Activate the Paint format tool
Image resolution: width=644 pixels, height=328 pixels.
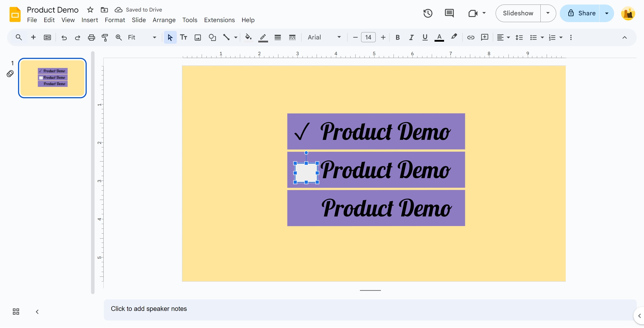click(x=105, y=37)
